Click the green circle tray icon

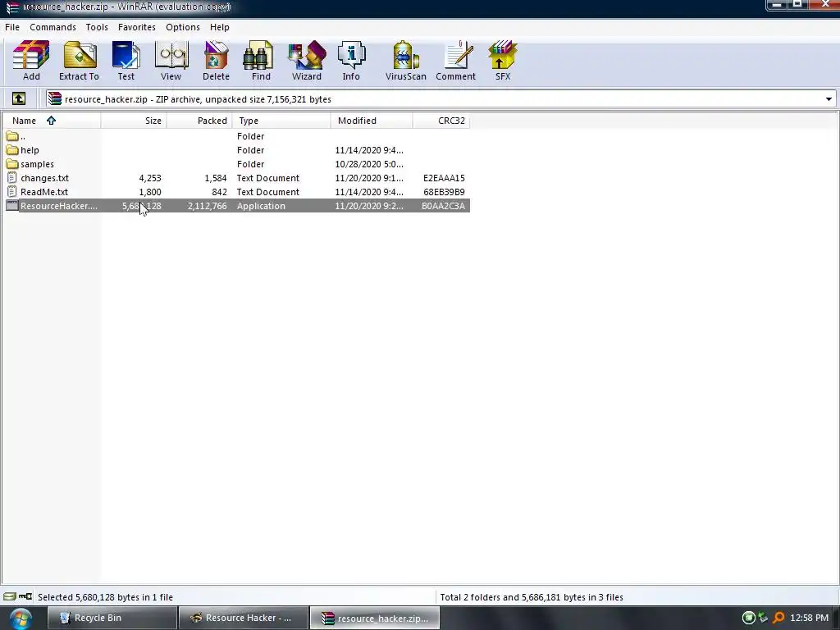pyautogui.click(x=748, y=618)
